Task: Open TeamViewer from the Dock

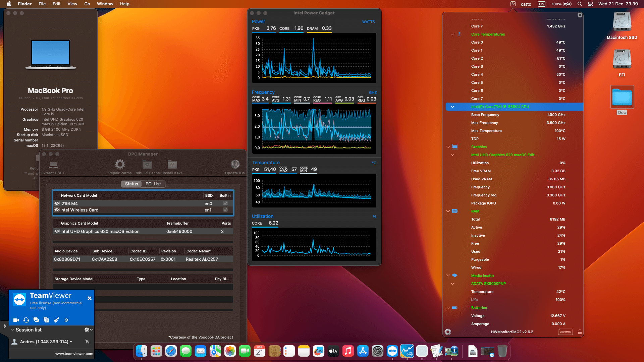Action: point(392,351)
